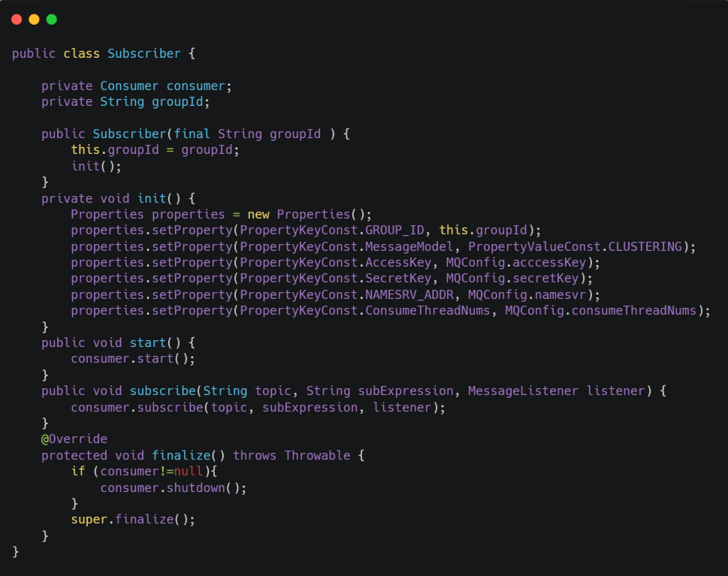Click the red close window dot
Screen dimensions: 728x576
[x=17, y=20]
